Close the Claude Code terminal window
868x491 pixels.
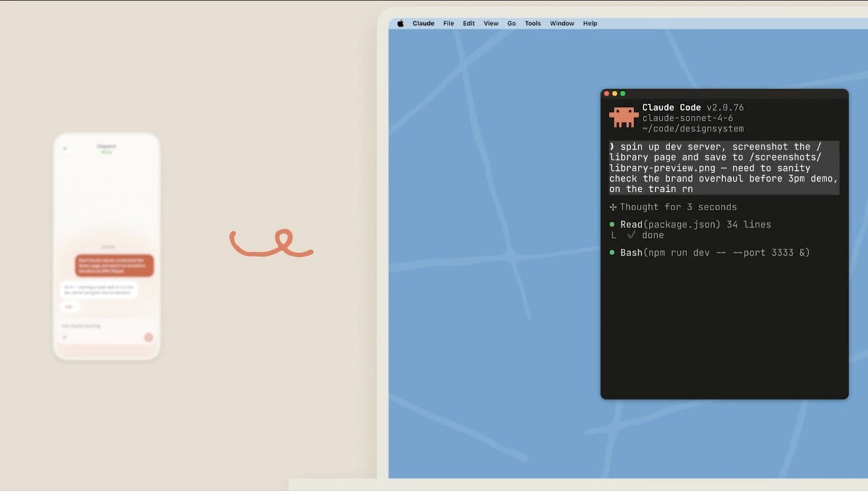[x=607, y=94]
